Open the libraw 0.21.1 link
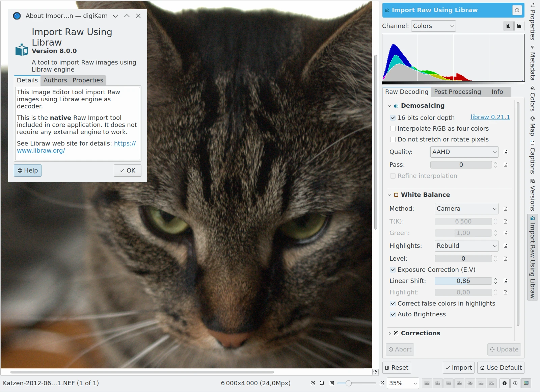The image size is (540, 392). [490, 117]
